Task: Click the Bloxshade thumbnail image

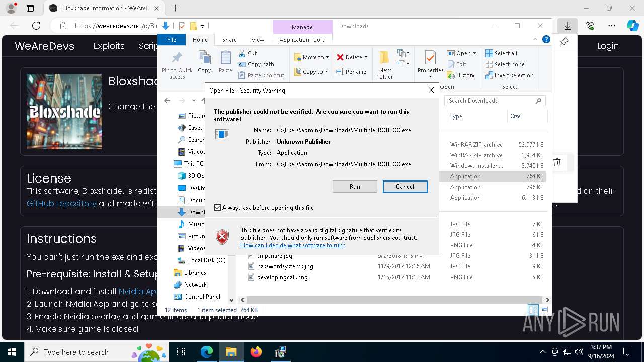Action: coord(64,112)
